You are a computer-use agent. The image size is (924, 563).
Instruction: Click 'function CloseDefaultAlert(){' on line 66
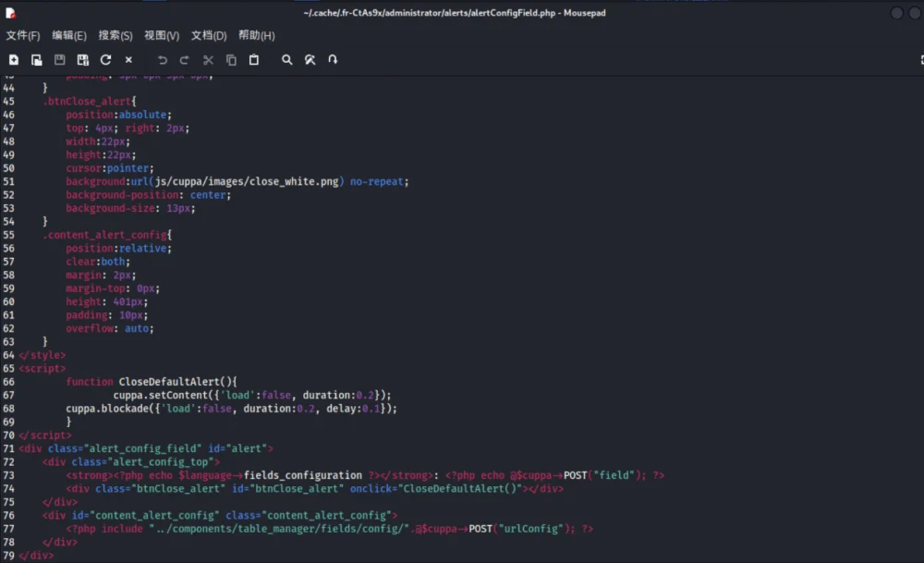click(x=152, y=382)
